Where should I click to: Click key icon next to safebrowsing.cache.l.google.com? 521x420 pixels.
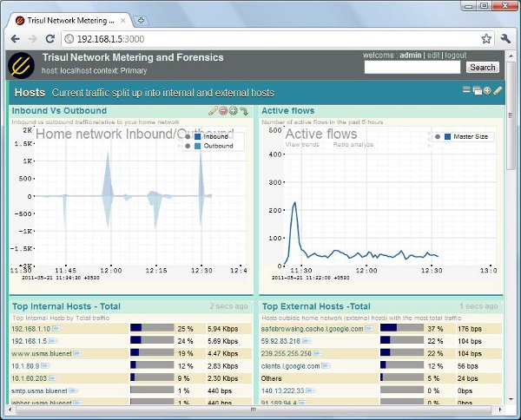pyautogui.click(x=369, y=329)
